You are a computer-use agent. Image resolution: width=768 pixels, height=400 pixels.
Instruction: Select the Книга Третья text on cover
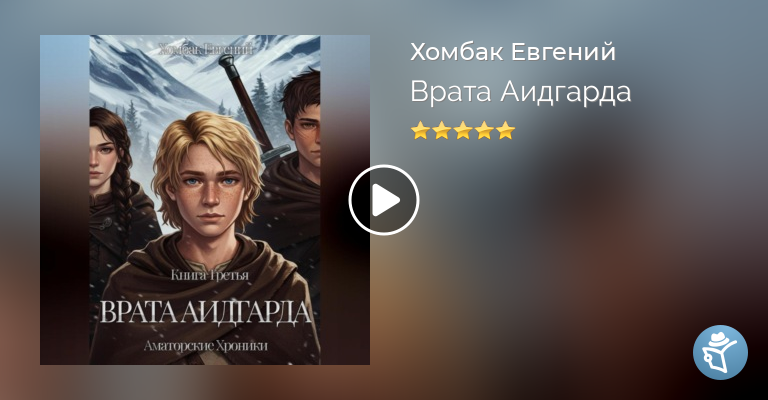[x=210, y=276]
